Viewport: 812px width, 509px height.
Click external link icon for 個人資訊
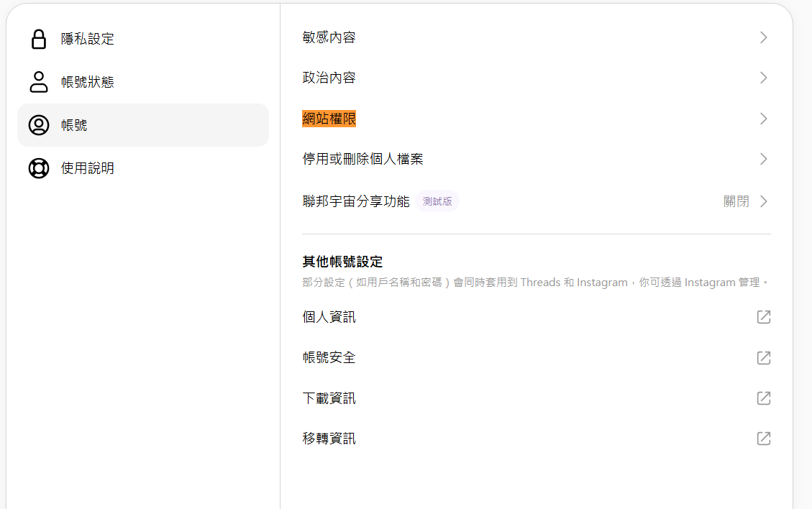pos(764,317)
